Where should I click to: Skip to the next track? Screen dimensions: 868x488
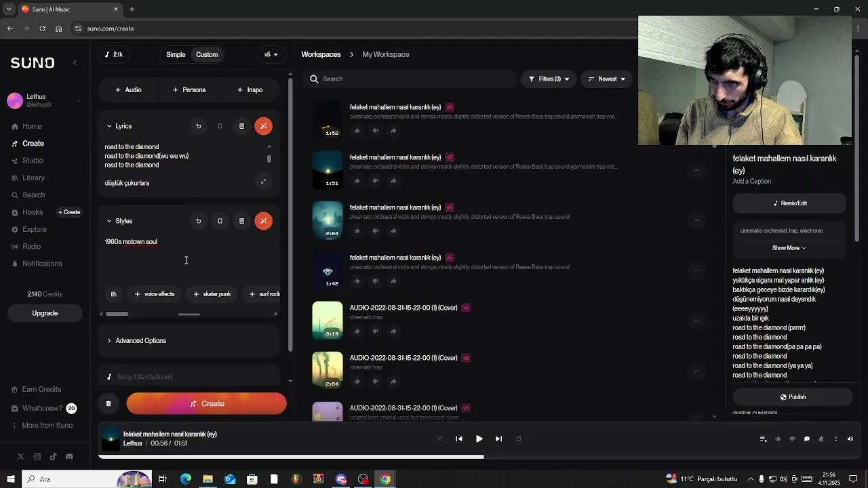pos(498,439)
